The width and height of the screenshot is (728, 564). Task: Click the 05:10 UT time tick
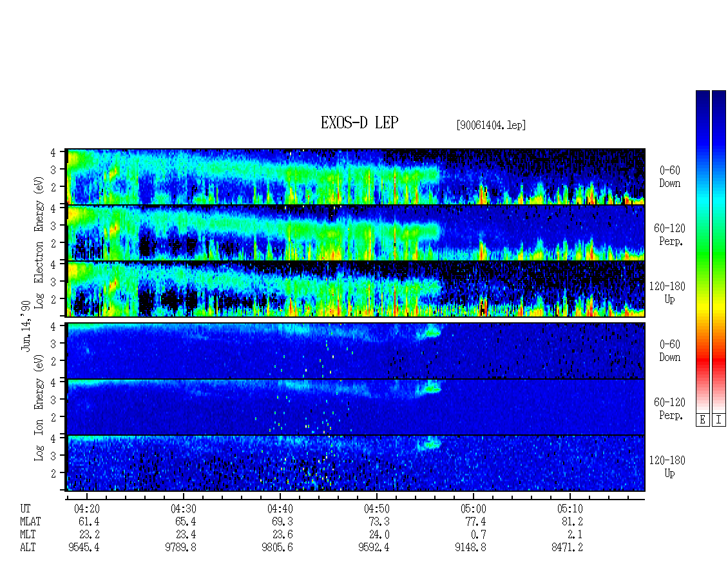(x=570, y=509)
